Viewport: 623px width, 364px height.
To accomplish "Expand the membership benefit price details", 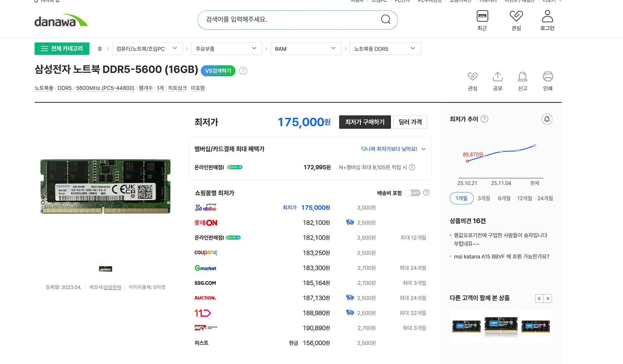I will pyautogui.click(x=423, y=149).
